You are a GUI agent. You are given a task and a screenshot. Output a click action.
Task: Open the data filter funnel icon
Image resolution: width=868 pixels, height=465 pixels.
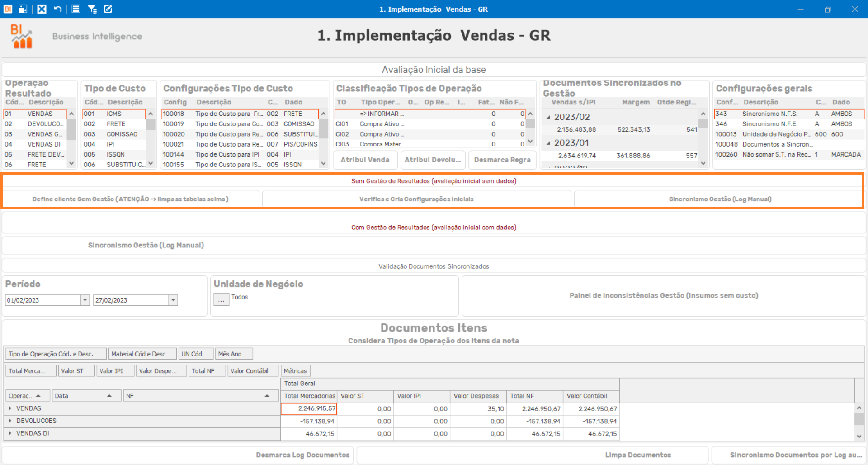point(92,9)
